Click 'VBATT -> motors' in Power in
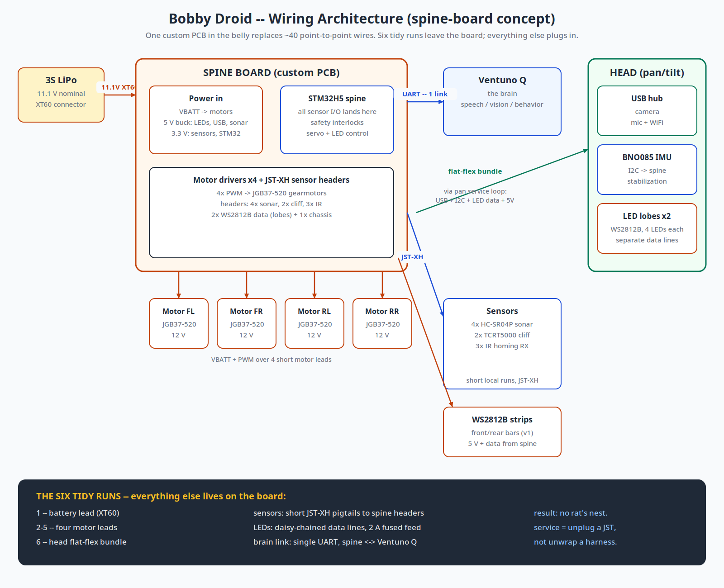Viewport: 724px width, 588px height. click(x=206, y=112)
